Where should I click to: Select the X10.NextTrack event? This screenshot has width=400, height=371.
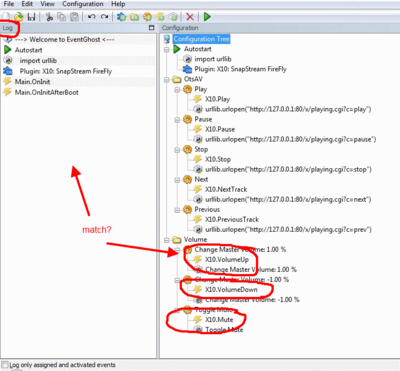click(226, 189)
